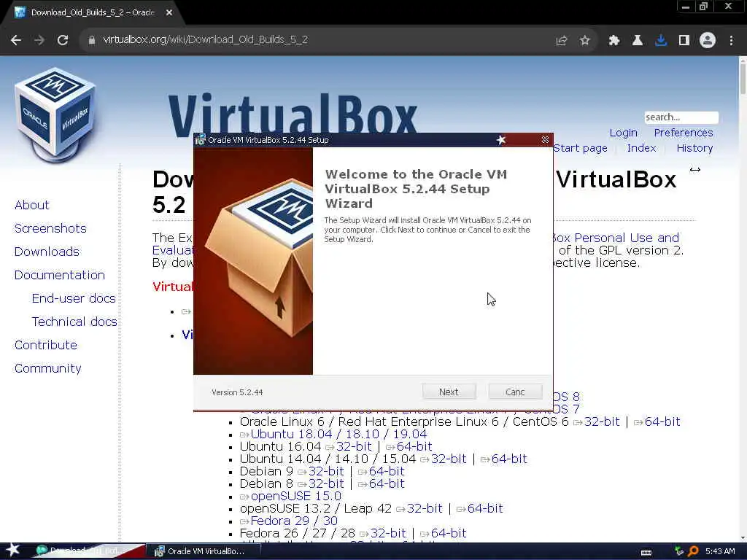Open the Index link

(641, 148)
